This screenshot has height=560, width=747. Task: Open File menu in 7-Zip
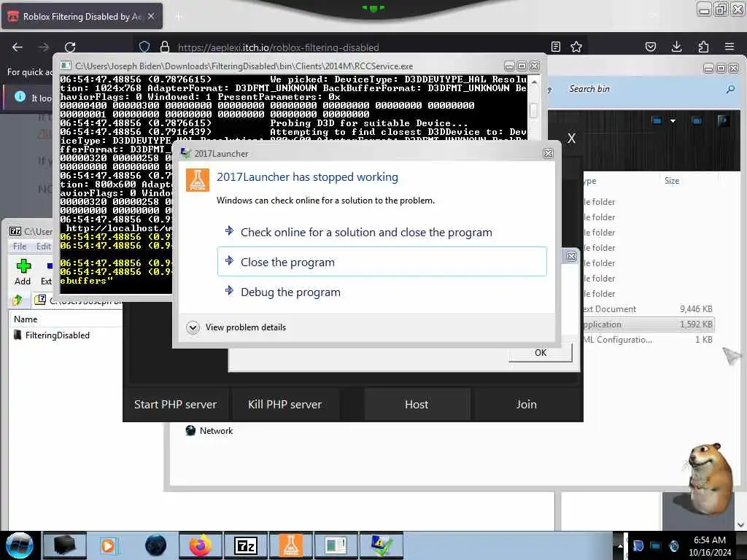[20, 246]
